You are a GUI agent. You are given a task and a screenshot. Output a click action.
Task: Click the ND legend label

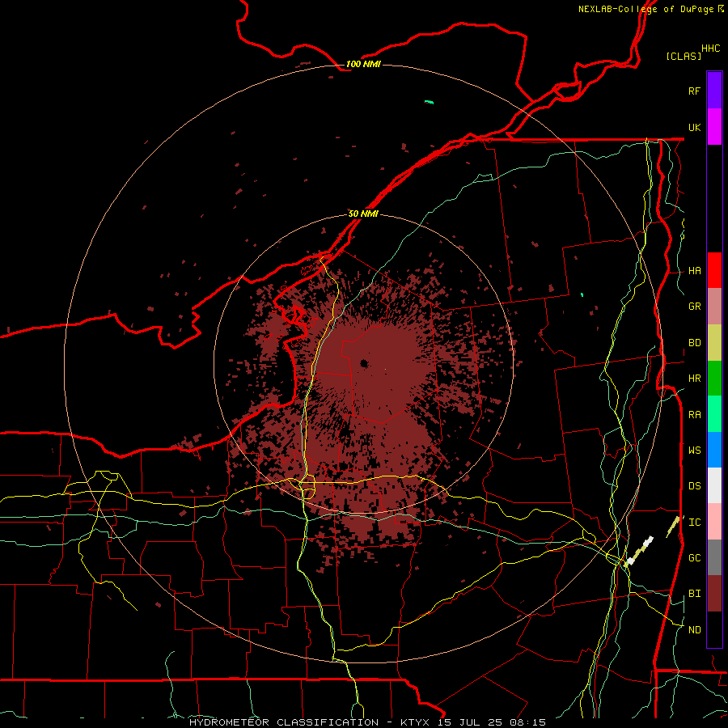(694, 630)
